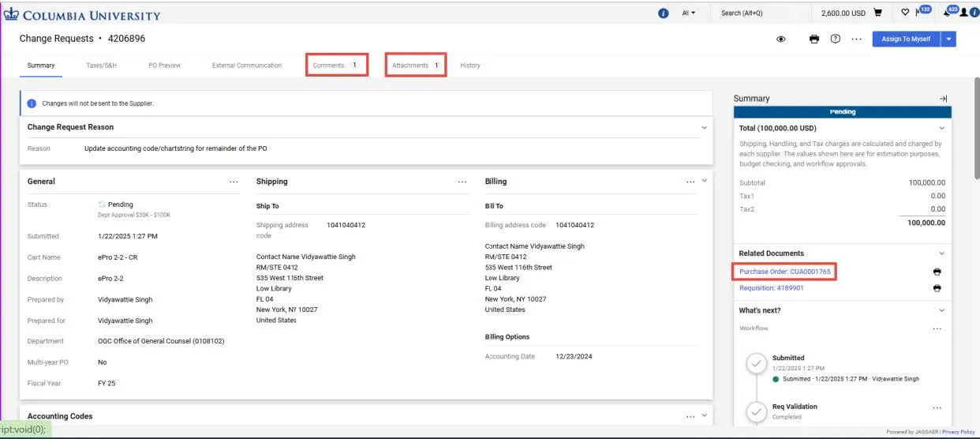Collapse the Total (100,000.00 USD) section
Image resolution: width=980 pixels, height=439 pixels.
941,128
